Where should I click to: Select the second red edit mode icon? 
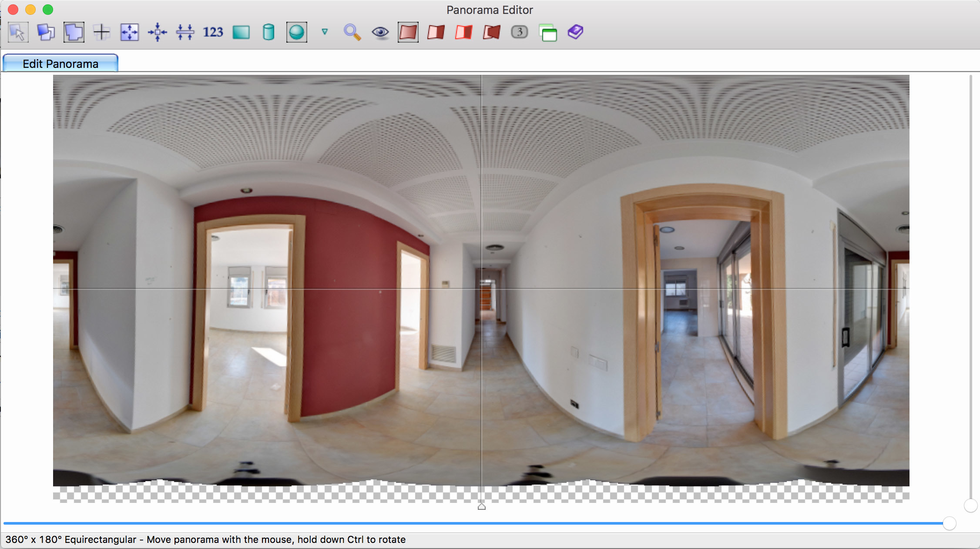[436, 32]
